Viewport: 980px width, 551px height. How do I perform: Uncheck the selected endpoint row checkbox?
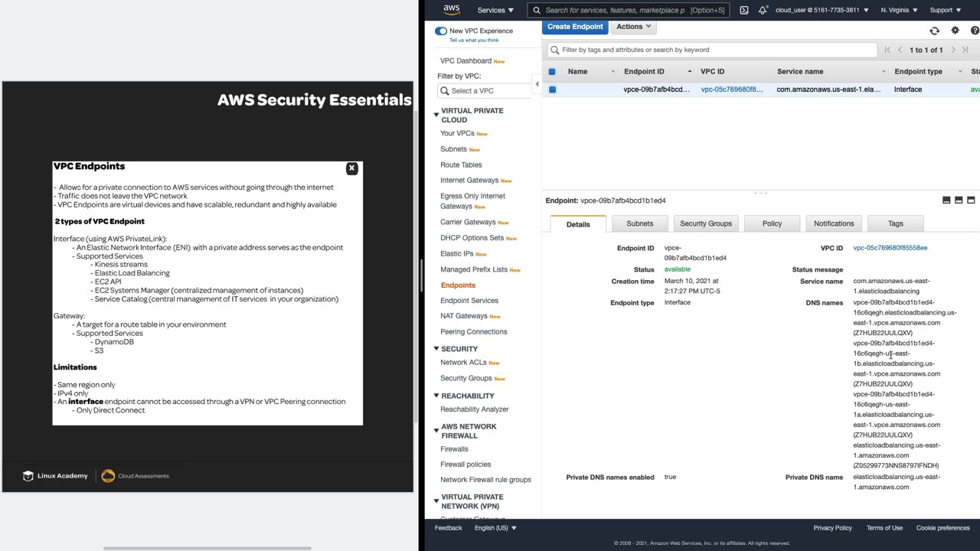point(552,90)
